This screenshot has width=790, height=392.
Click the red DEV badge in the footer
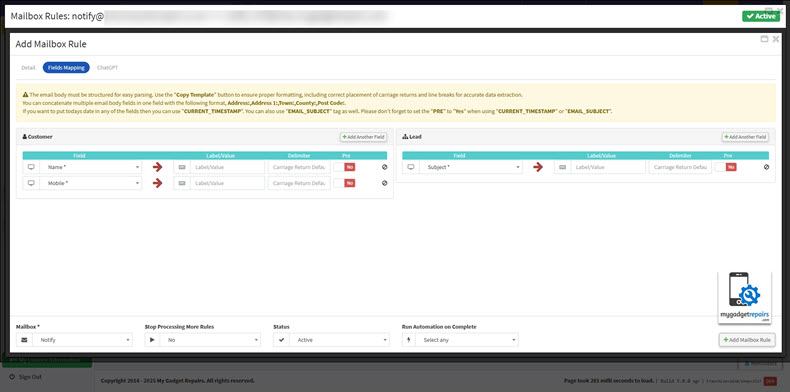tap(770, 381)
